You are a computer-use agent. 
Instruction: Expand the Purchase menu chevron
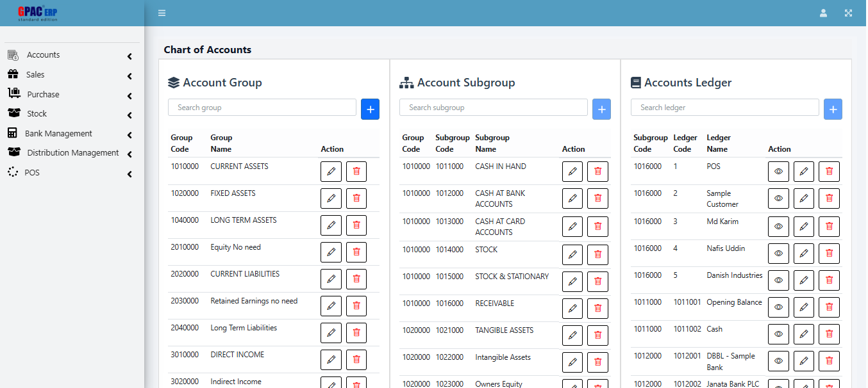coord(129,96)
